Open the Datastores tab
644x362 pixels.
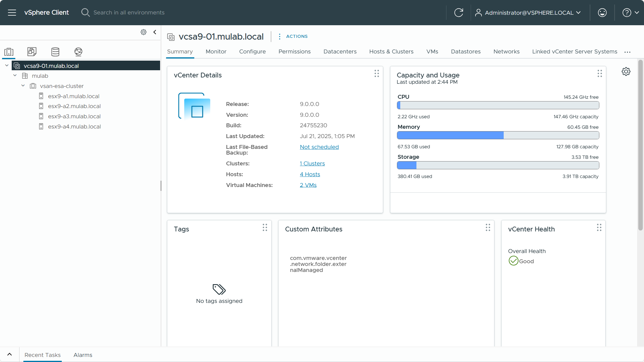[x=466, y=52]
